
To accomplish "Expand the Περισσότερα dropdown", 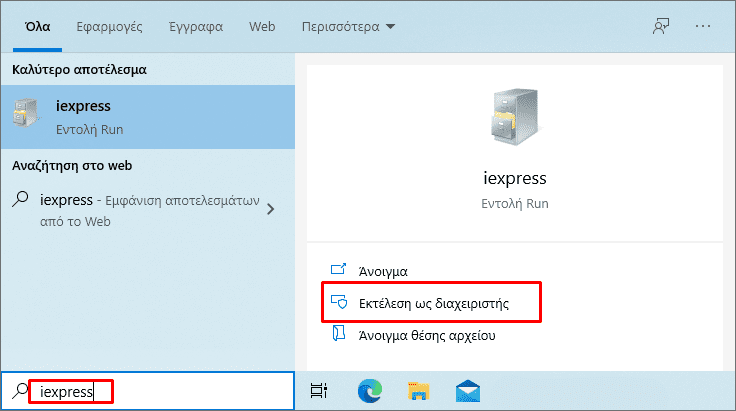I will (x=348, y=27).
